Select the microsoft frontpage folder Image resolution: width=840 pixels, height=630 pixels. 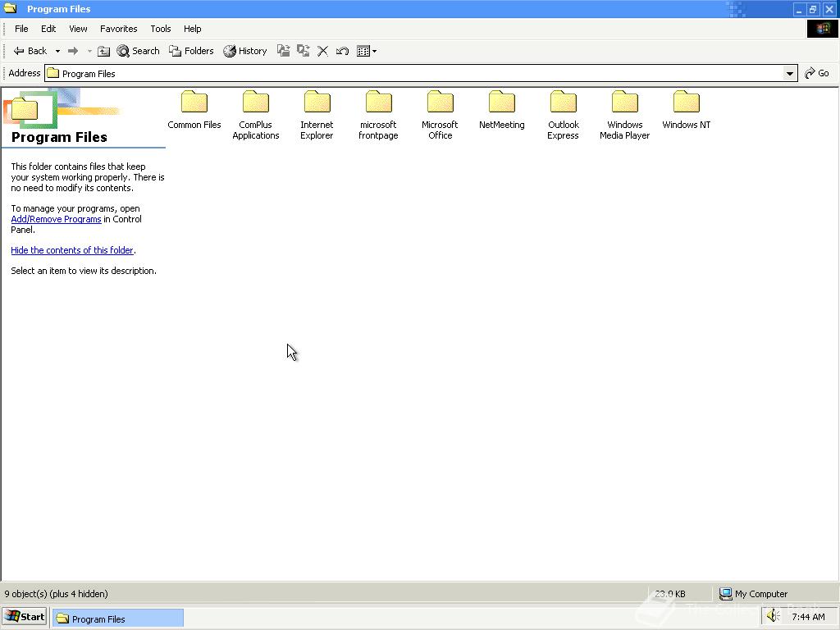click(x=378, y=115)
